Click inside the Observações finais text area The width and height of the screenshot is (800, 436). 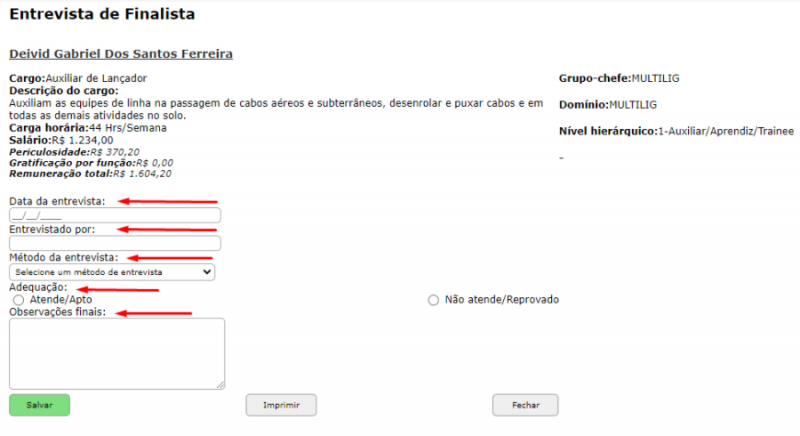115,352
